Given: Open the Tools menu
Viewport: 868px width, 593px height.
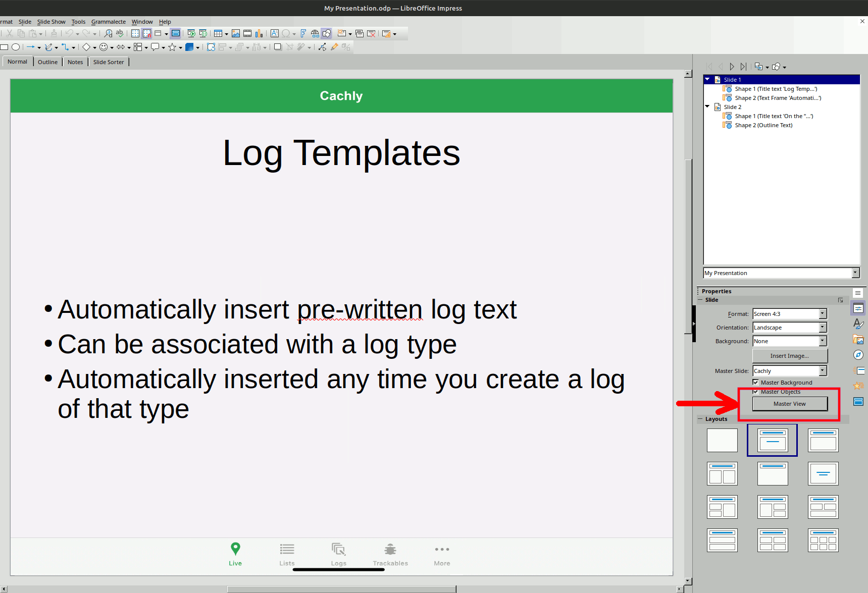Looking at the screenshot, I should coord(78,22).
